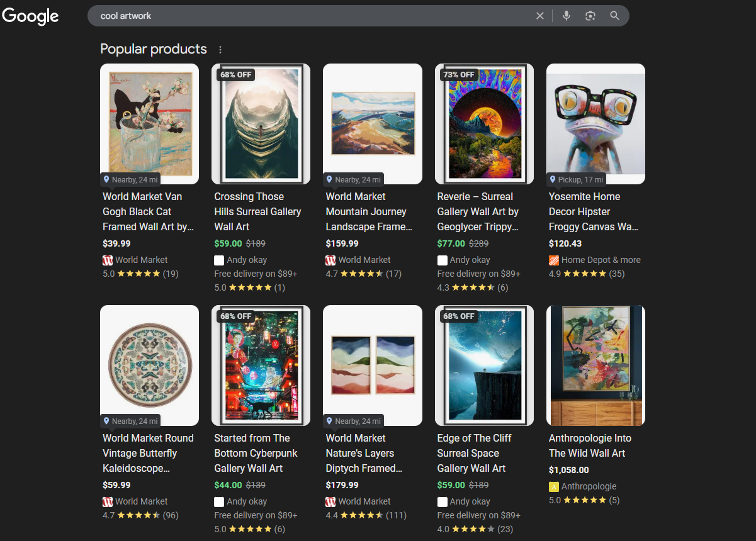Click the $77.00 sale price
The image size is (756, 541).
tap(451, 243)
